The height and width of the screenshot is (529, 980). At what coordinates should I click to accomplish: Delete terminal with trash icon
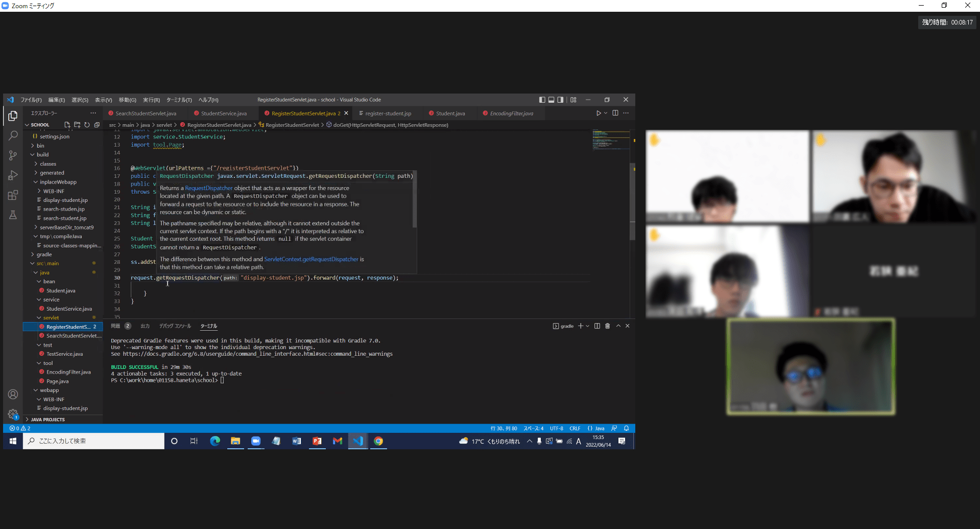[x=607, y=326]
